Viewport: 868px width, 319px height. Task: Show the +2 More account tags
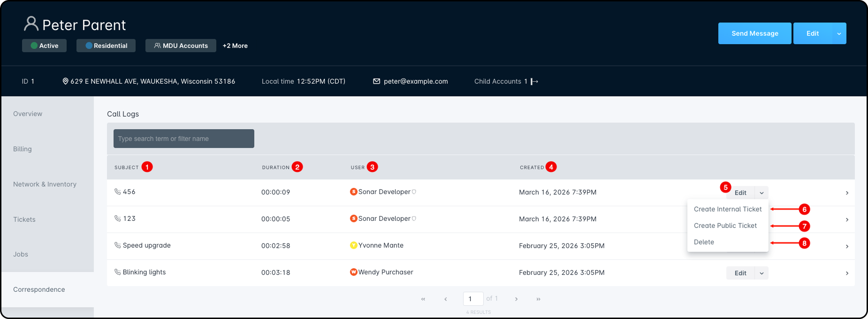pos(235,46)
